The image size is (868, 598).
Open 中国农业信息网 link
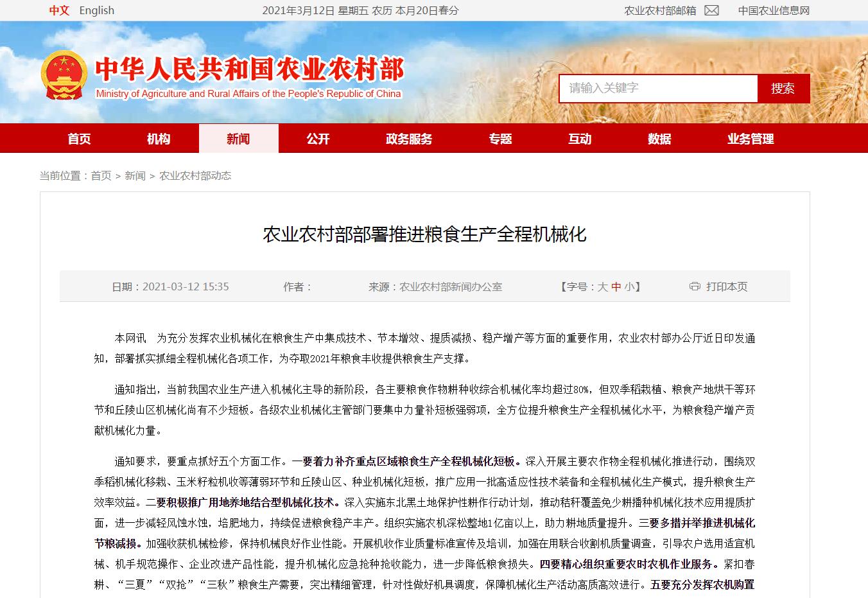click(774, 10)
